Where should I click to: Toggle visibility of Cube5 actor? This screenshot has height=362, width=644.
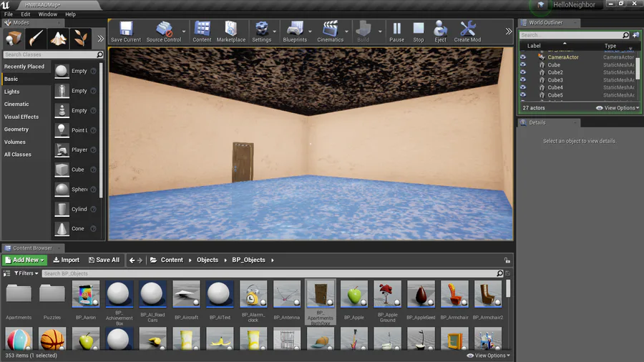[523, 95]
